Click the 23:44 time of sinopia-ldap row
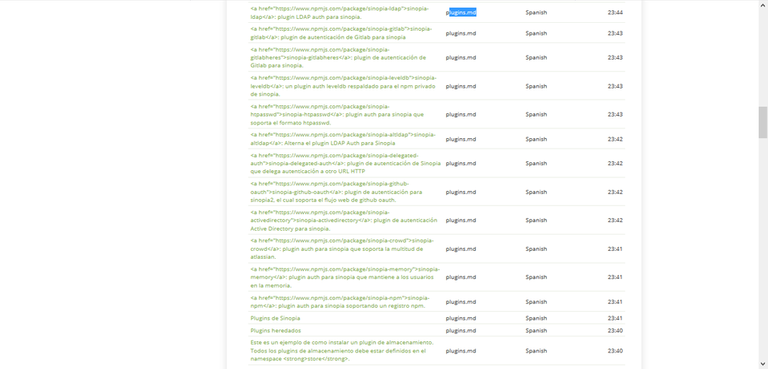Screen dimensions: 768x369 [615, 13]
